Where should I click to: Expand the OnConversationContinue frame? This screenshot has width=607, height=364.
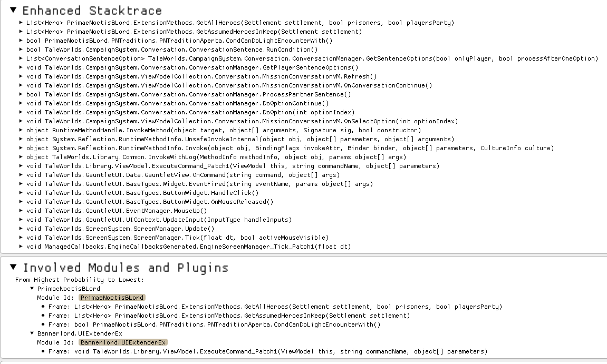point(21,85)
